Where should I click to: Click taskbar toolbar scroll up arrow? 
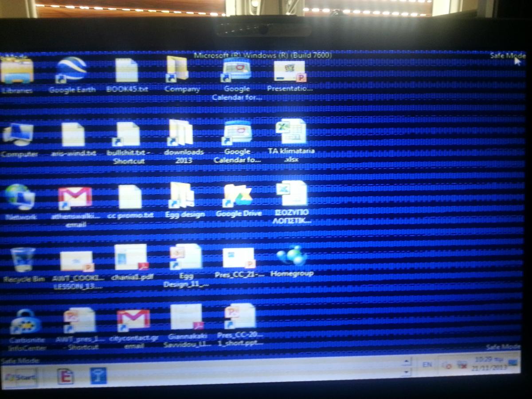[407, 362]
